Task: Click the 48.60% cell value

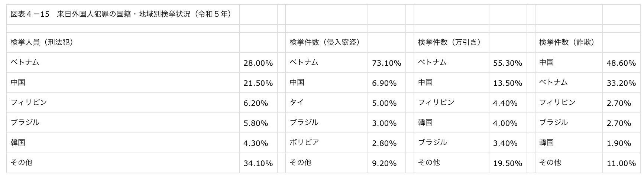Action: tap(621, 63)
